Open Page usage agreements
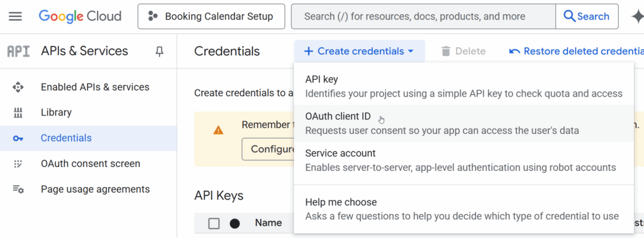Image resolution: width=644 pixels, height=238 pixels. 88,189
